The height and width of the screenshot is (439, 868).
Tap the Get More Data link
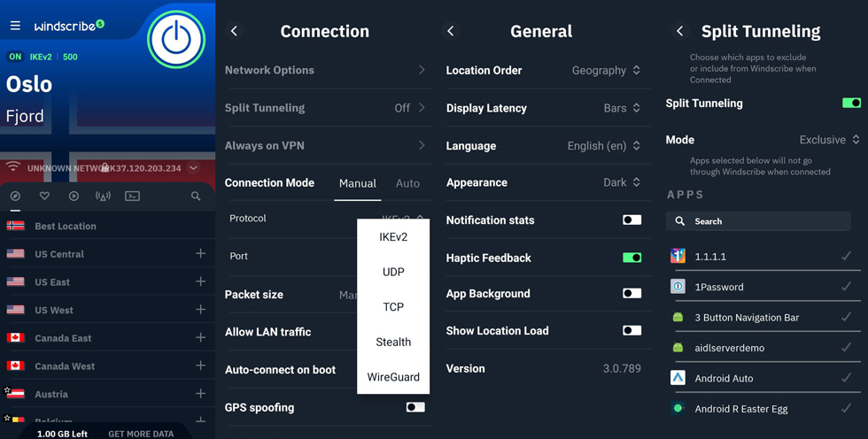tap(141, 434)
